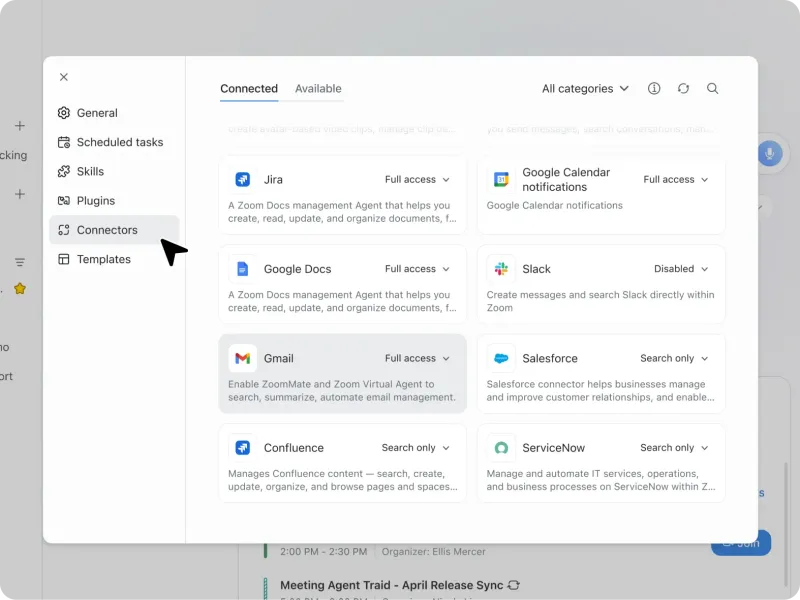
Task: Click the Google Calendar notifications title
Action: (x=566, y=180)
